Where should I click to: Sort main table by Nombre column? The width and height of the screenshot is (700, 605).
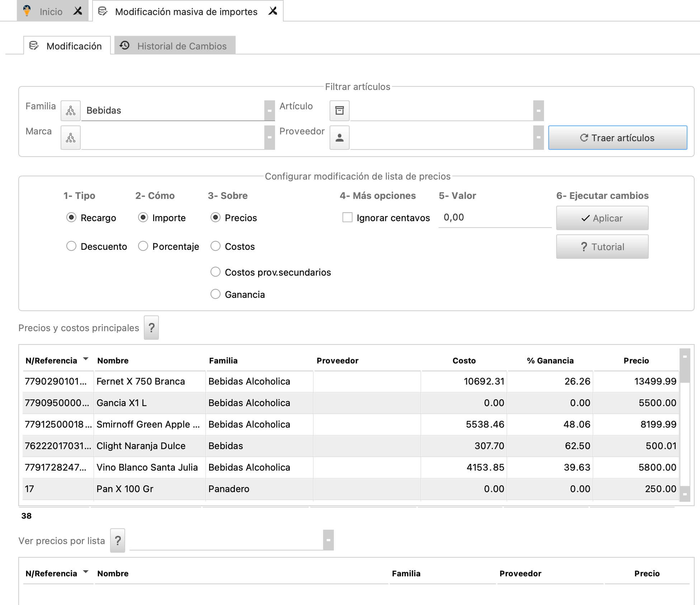tap(113, 361)
